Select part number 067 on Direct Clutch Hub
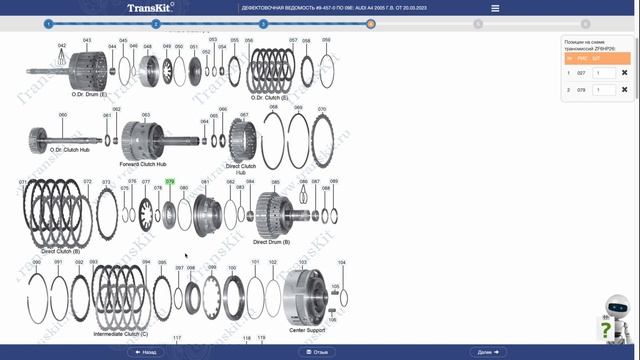Viewport: 640px width, 360px height. (x=244, y=115)
